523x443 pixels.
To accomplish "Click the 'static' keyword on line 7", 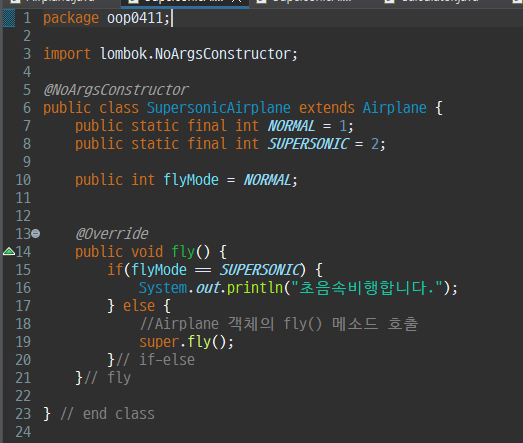I will 155,126.
